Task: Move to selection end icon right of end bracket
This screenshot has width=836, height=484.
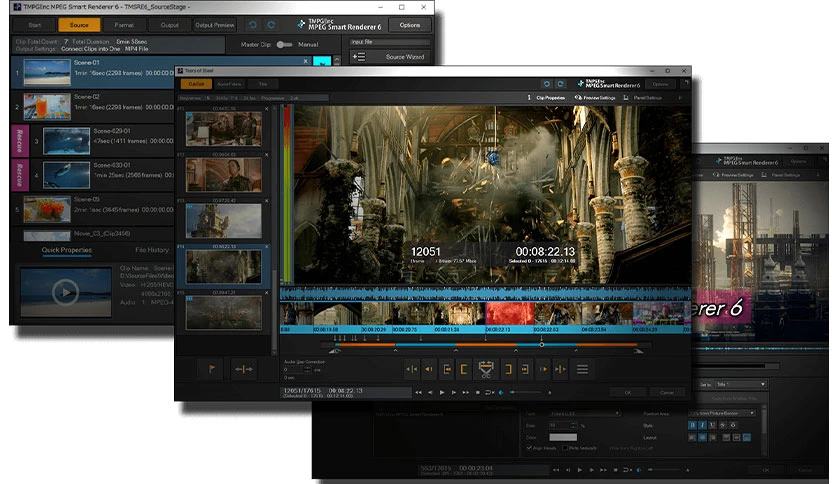Action: tap(525, 369)
